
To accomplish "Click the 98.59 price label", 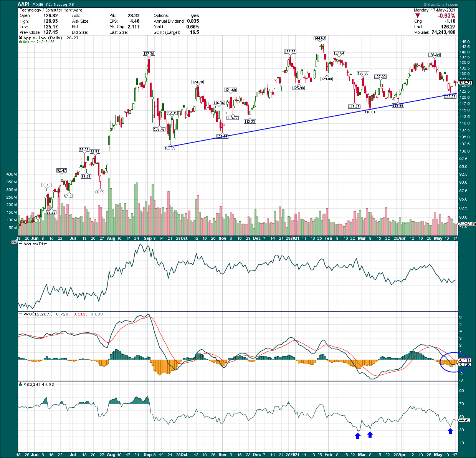I will (x=95, y=151).
